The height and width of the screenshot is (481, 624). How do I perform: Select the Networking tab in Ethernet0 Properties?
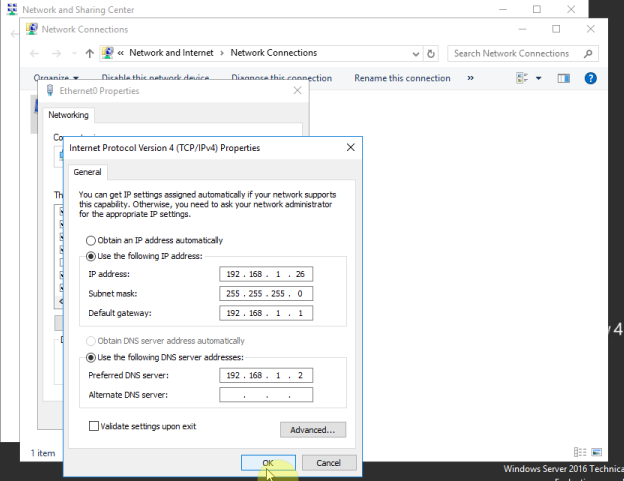pos(68,115)
